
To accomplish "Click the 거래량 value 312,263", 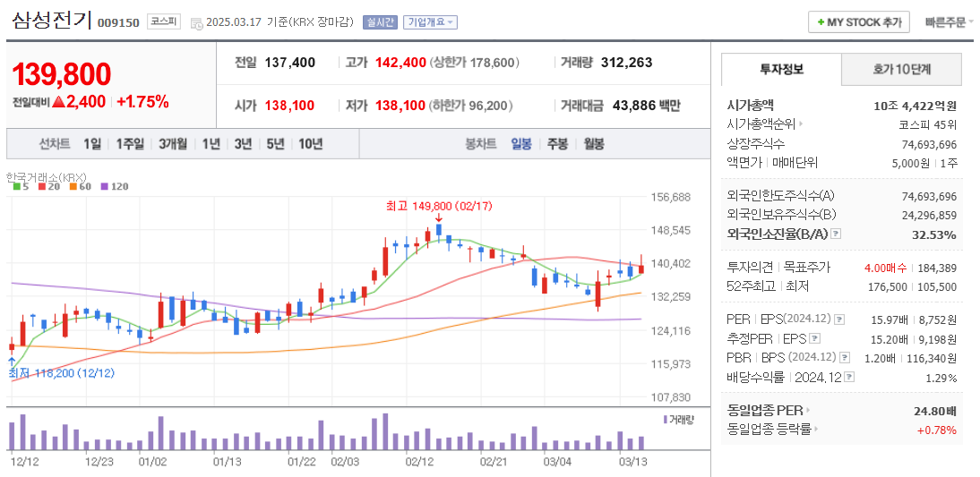I will click(x=626, y=63).
